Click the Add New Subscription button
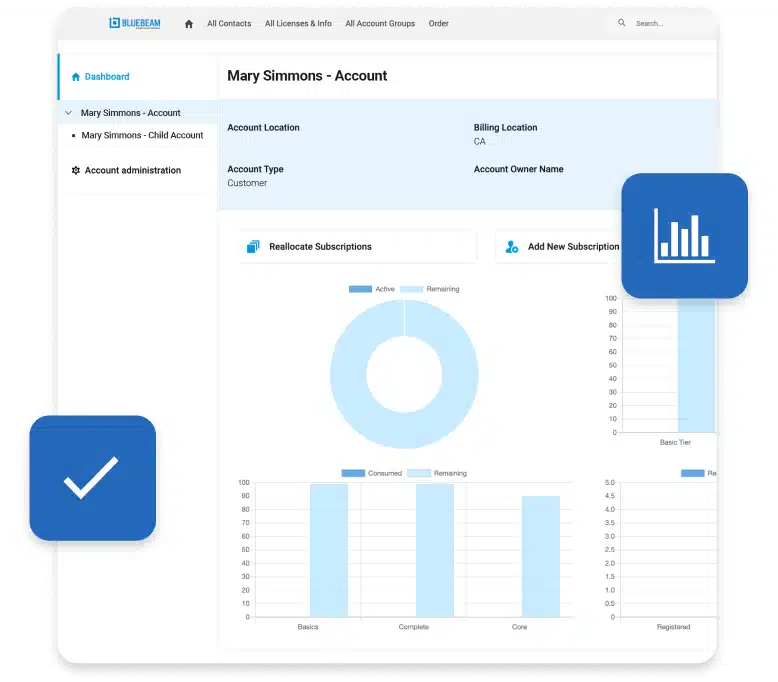The width and height of the screenshot is (778, 682). click(572, 247)
